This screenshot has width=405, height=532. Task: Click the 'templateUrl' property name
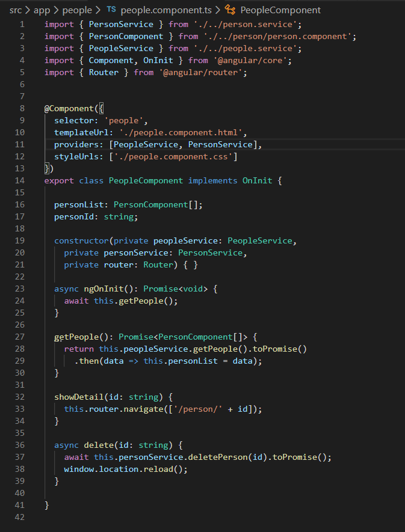82,133
